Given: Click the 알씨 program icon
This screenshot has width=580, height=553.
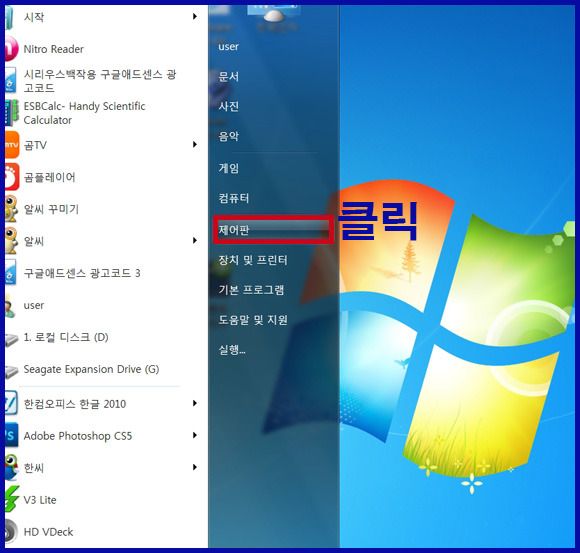Looking at the screenshot, I should coord(11,241).
